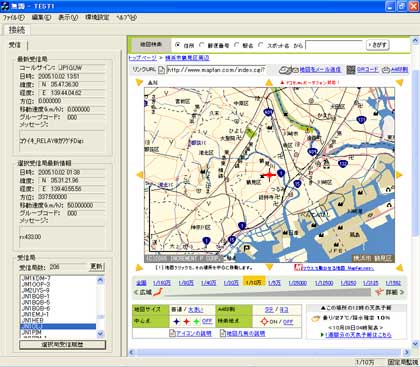Turn search point marker OFF
The width and height of the screenshot is (420, 367).
[288, 322]
